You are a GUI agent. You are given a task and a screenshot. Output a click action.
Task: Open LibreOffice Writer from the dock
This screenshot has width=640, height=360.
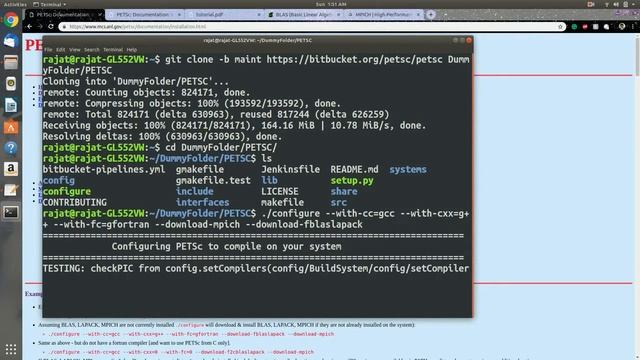[x=11, y=105]
